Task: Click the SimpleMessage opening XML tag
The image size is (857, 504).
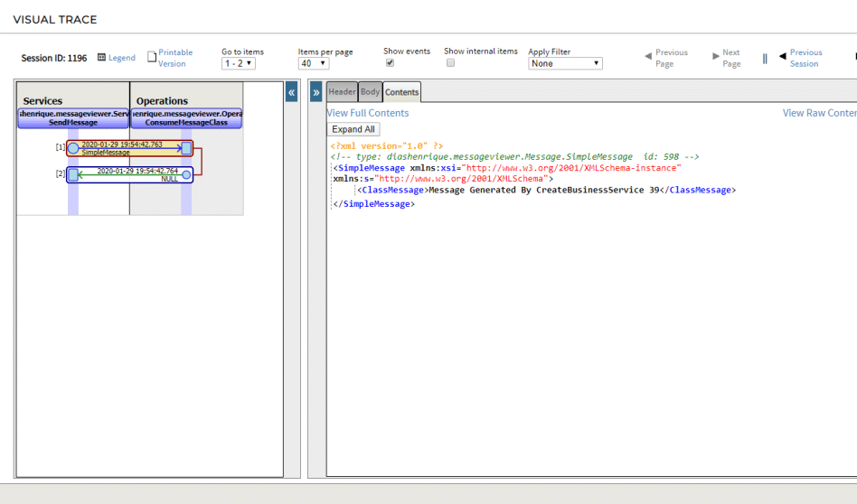Action: [507, 173]
